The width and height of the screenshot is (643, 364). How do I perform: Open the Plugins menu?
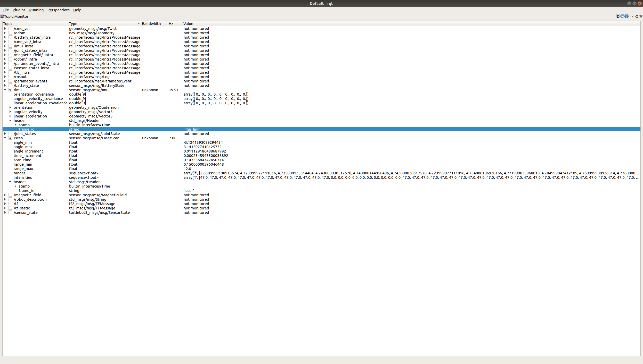pos(19,10)
